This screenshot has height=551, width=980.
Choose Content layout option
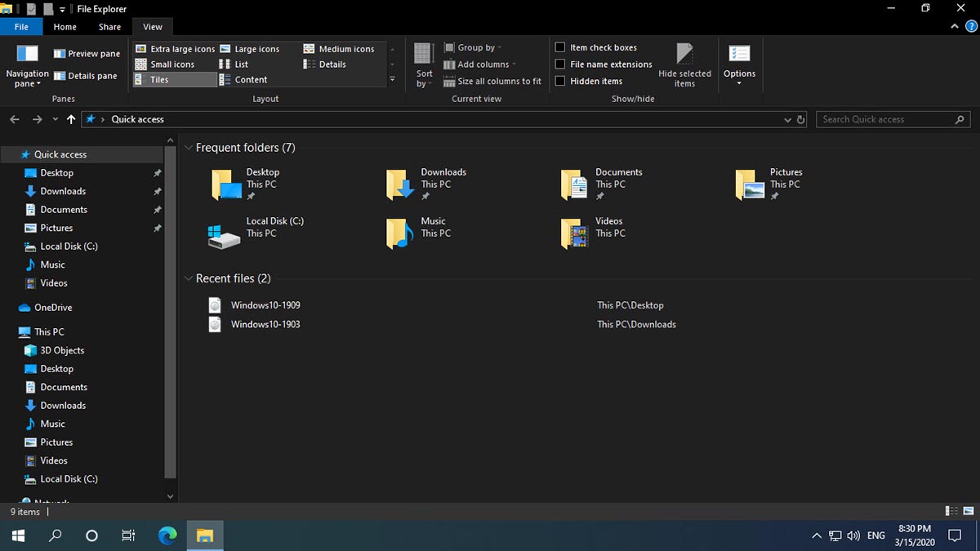pos(243,80)
